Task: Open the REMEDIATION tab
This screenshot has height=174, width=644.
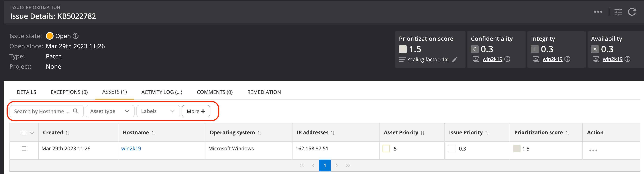Action: pos(264,92)
